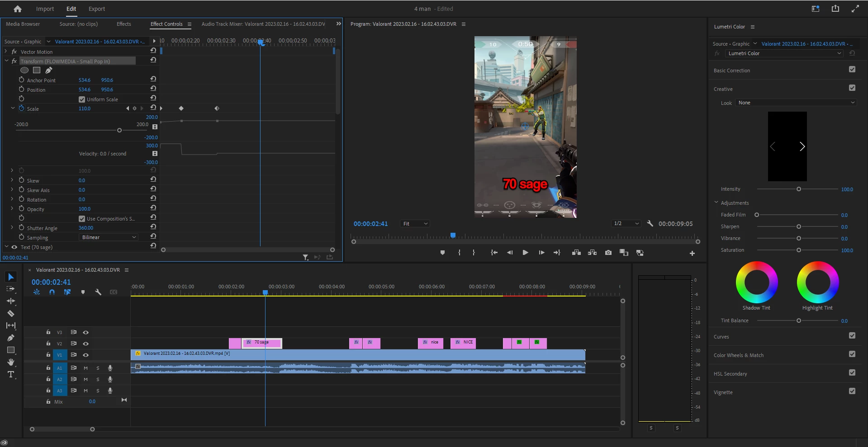Select the Track Select Forward tool
The image size is (868, 447).
click(11, 289)
